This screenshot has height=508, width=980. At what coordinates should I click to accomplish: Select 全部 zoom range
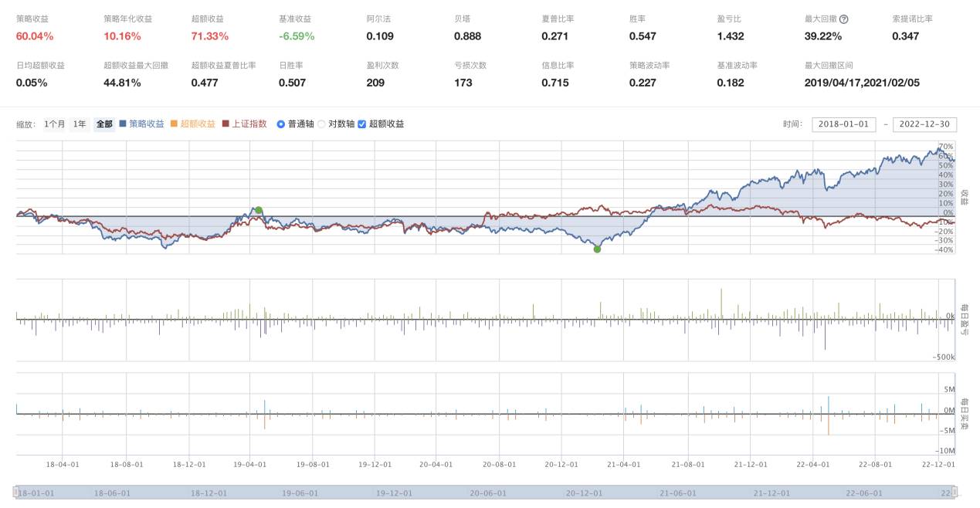click(x=104, y=124)
